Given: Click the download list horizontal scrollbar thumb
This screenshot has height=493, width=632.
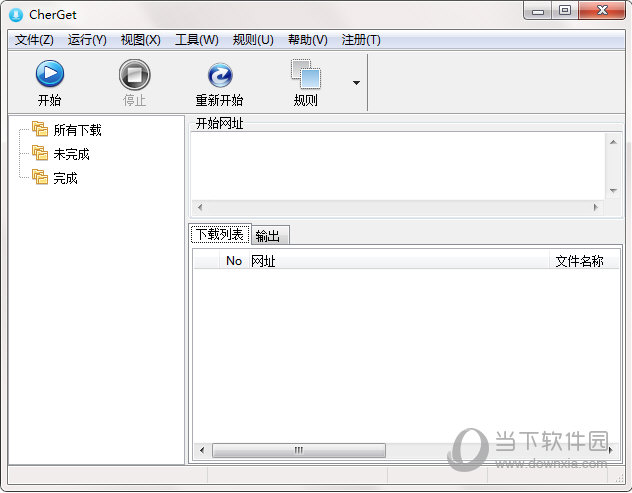Looking at the screenshot, I should [x=299, y=450].
